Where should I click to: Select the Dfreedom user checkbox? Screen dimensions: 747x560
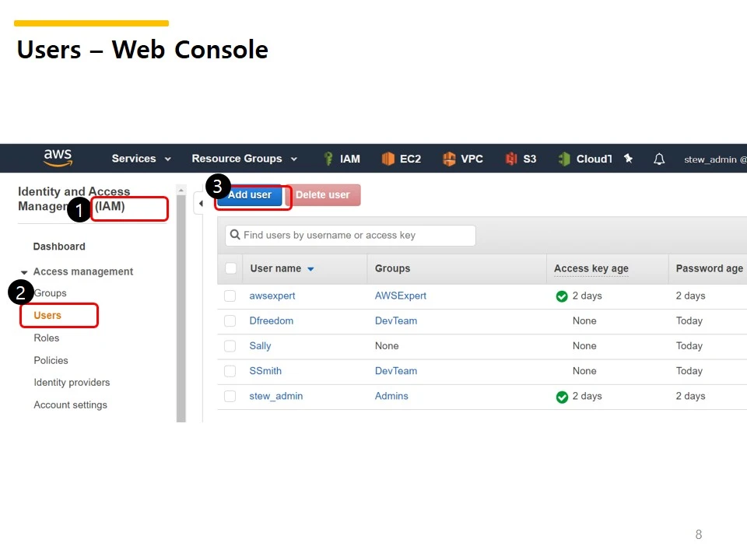pyautogui.click(x=230, y=321)
